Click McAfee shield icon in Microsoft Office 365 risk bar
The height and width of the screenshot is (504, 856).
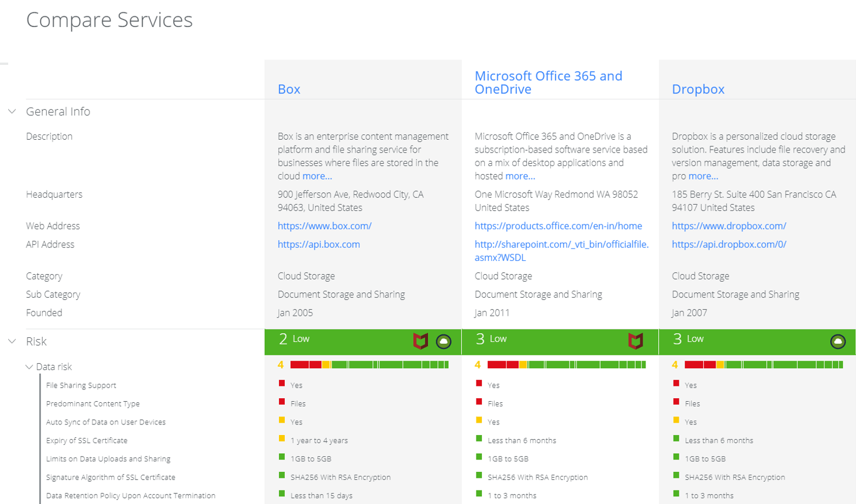point(636,341)
